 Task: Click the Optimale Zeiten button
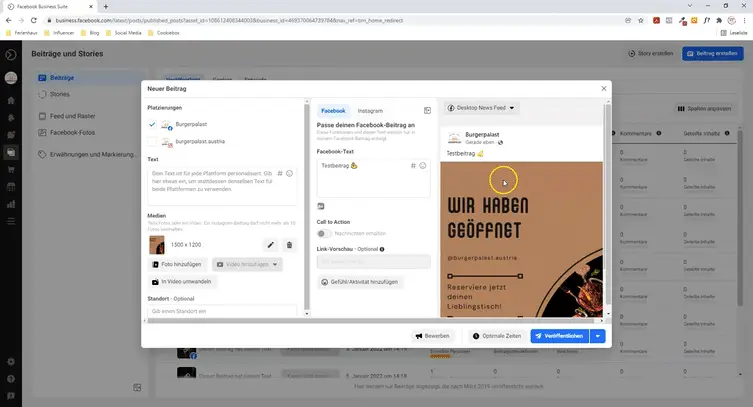pyautogui.click(x=497, y=336)
